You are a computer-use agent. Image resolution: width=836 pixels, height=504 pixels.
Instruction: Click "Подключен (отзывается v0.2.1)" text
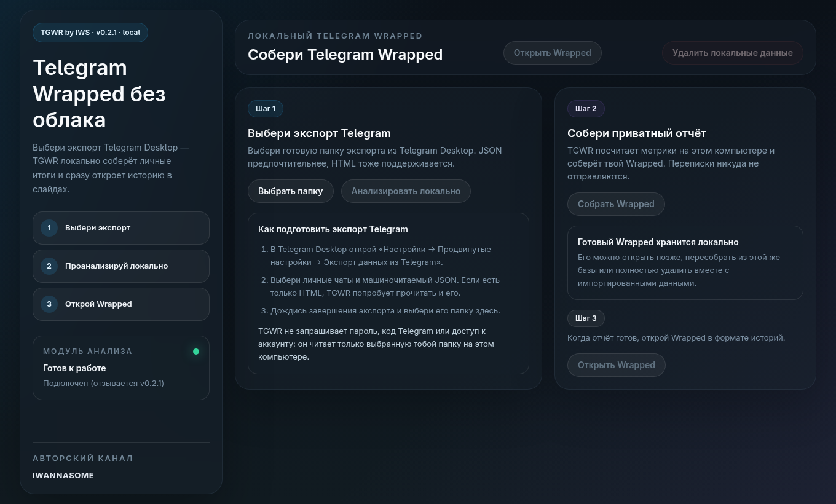(103, 384)
